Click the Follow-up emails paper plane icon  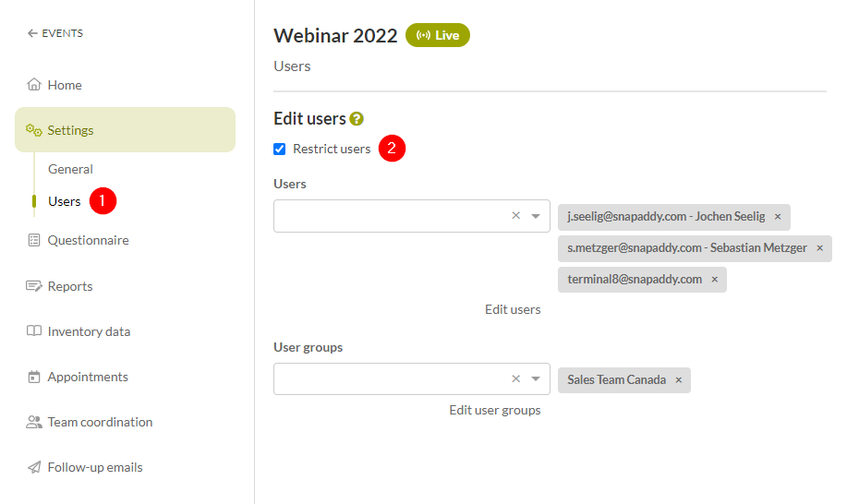pyautogui.click(x=34, y=467)
